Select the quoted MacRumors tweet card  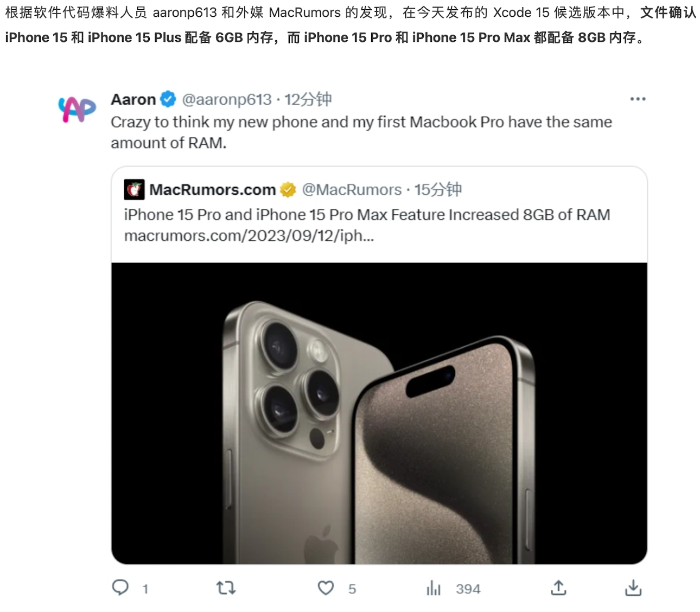pyautogui.click(x=380, y=214)
